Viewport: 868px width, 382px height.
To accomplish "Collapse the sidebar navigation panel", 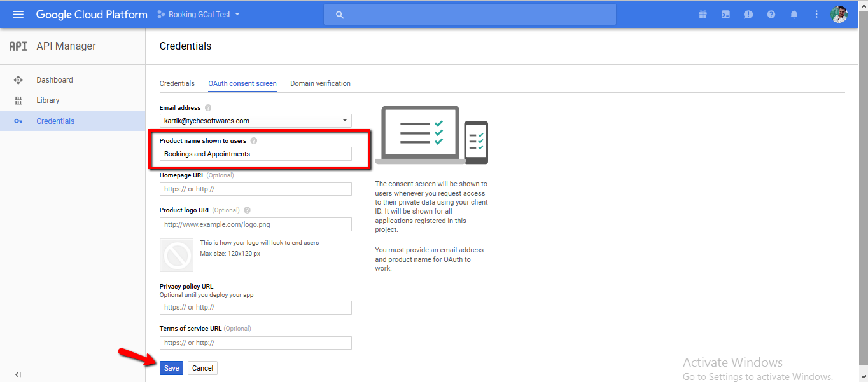I will (x=18, y=374).
